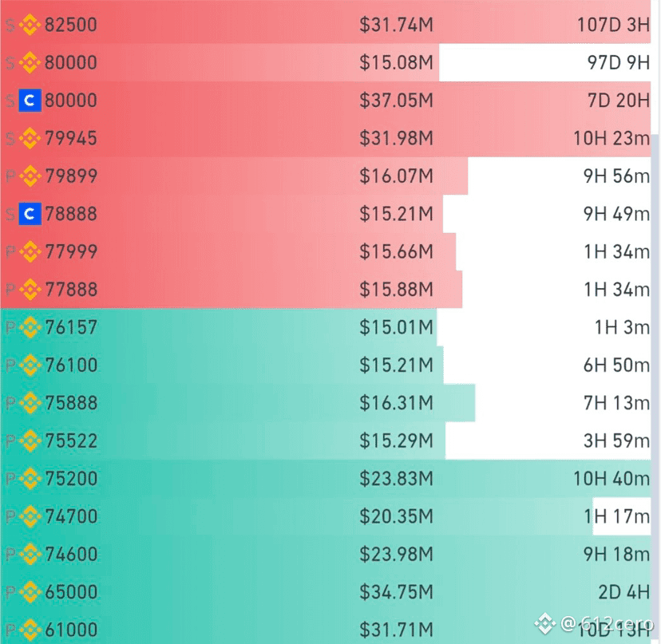Select price 78888
This screenshot has height=644, width=661.
(x=71, y=214)
